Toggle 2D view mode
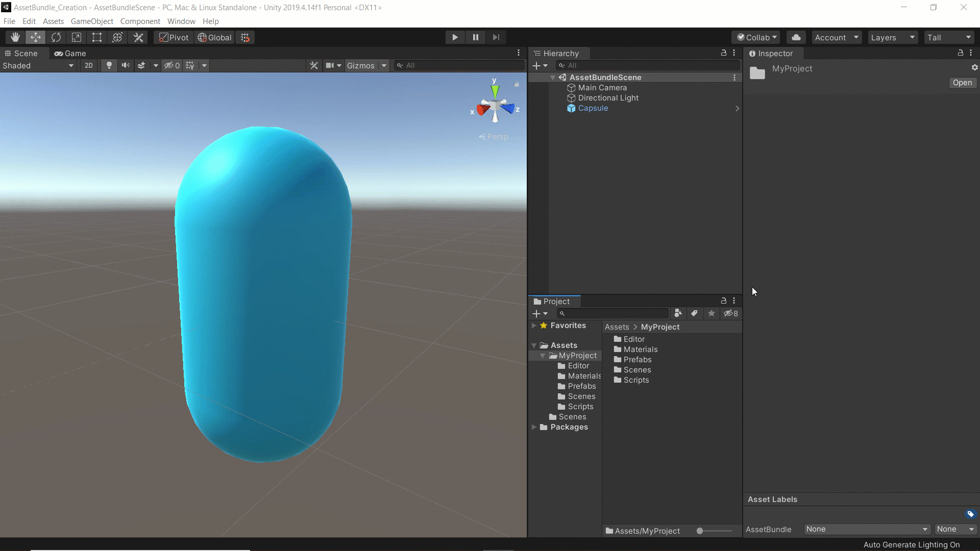This screenshot has width=980, height=551. pyautogui.click(x=88, y=65)
